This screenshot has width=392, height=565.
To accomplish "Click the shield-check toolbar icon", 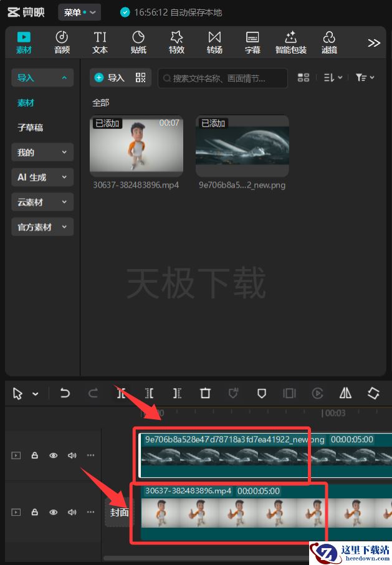I will (233, 393).
